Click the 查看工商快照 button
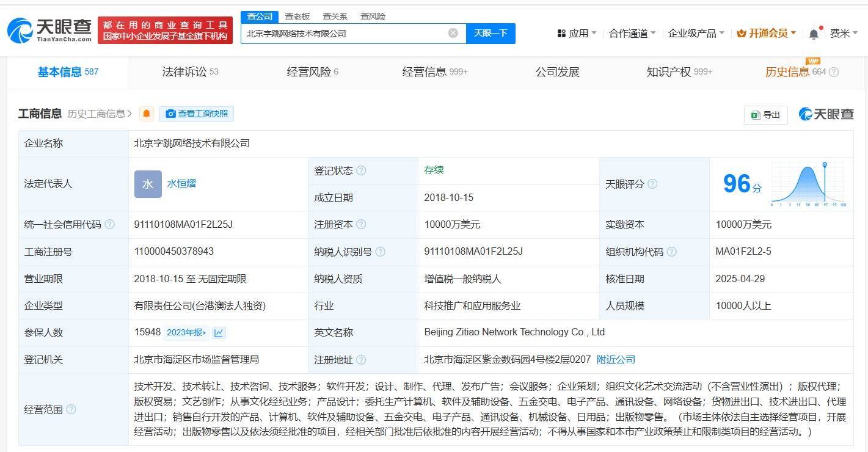The width and height of the screenshot is (868, 452). 197,114
